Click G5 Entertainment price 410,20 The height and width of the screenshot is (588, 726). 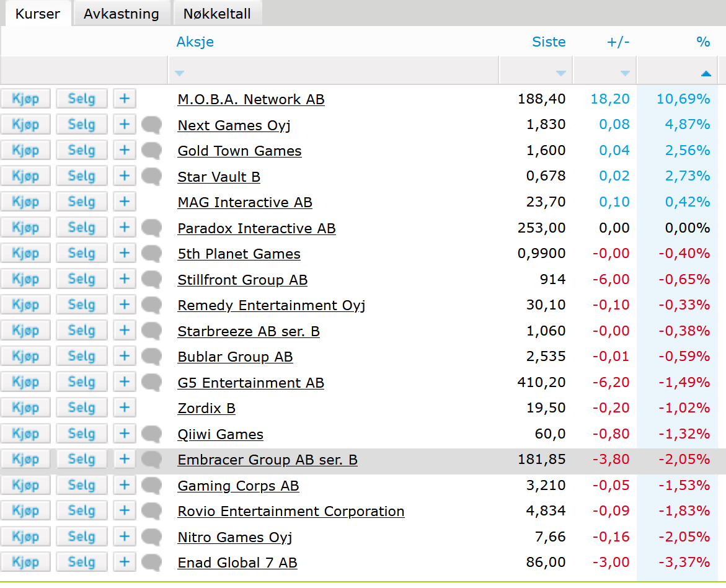click(541, 382)
